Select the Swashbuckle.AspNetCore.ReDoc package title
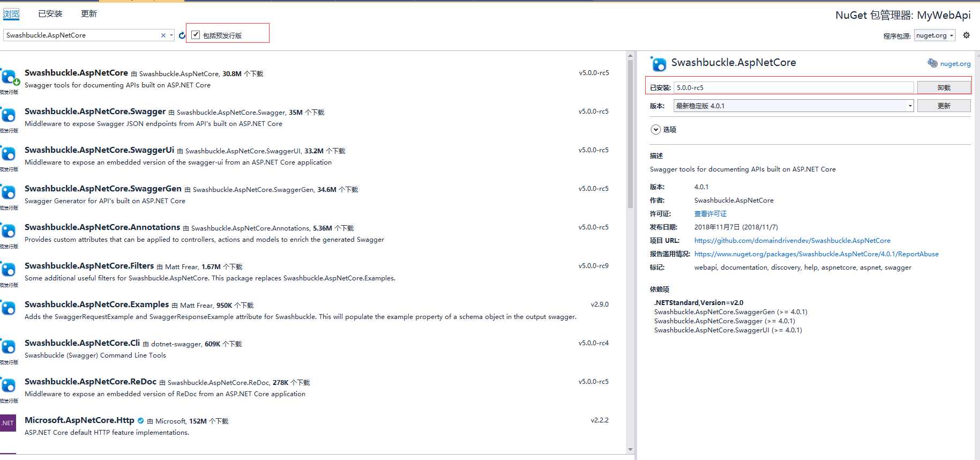The image size is (980, 460). point(91,381)
